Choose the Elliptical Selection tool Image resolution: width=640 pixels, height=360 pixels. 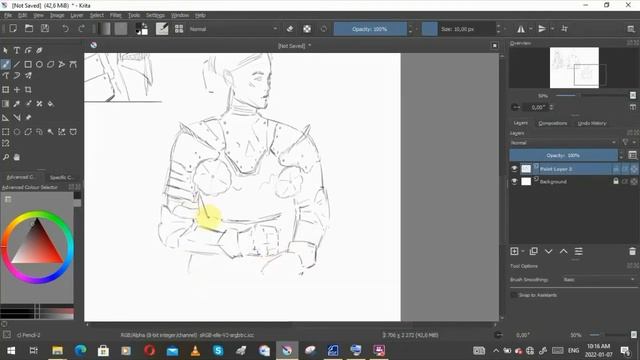click(17, 132)
